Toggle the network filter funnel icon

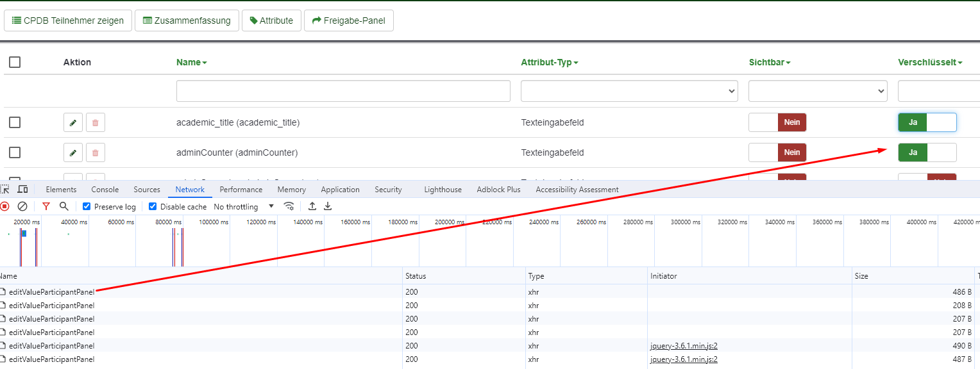point(46,206)
